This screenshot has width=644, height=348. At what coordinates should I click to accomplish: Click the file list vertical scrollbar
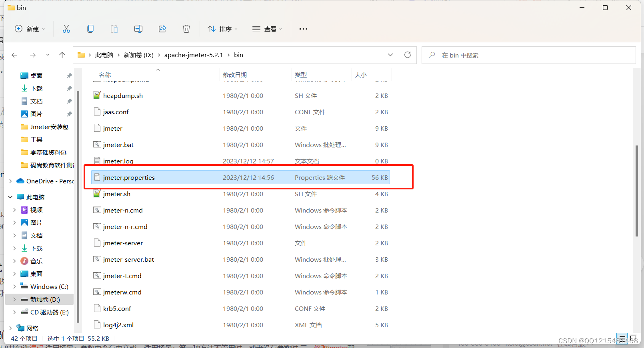click(x=636, y=191)
